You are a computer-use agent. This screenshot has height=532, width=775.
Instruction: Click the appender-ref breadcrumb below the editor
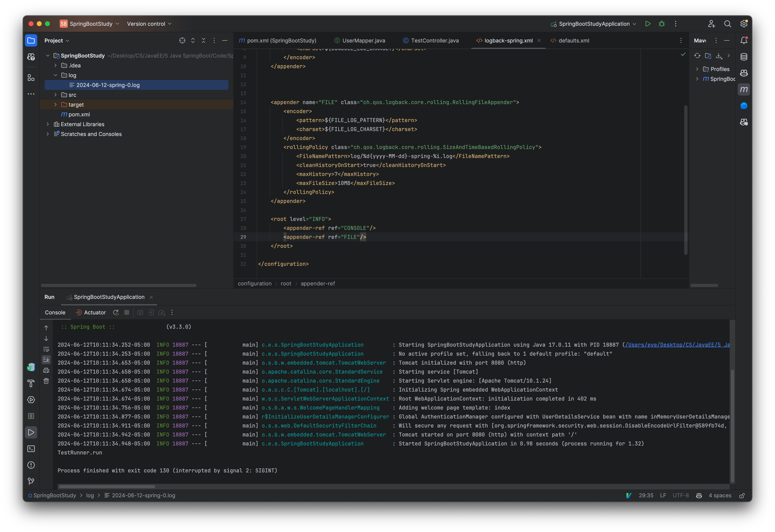318,283
